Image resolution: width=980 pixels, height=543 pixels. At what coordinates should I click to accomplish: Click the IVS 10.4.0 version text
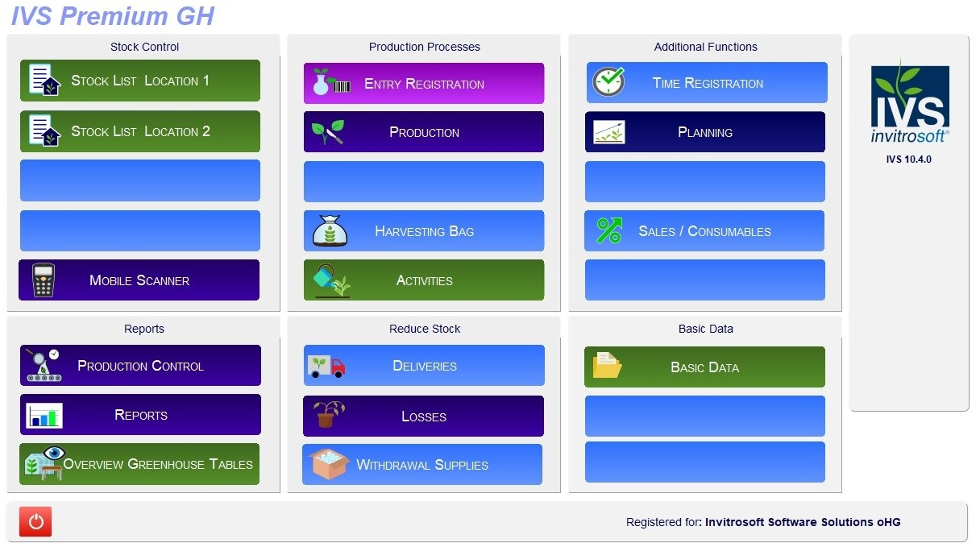click(x=908, y=160)
